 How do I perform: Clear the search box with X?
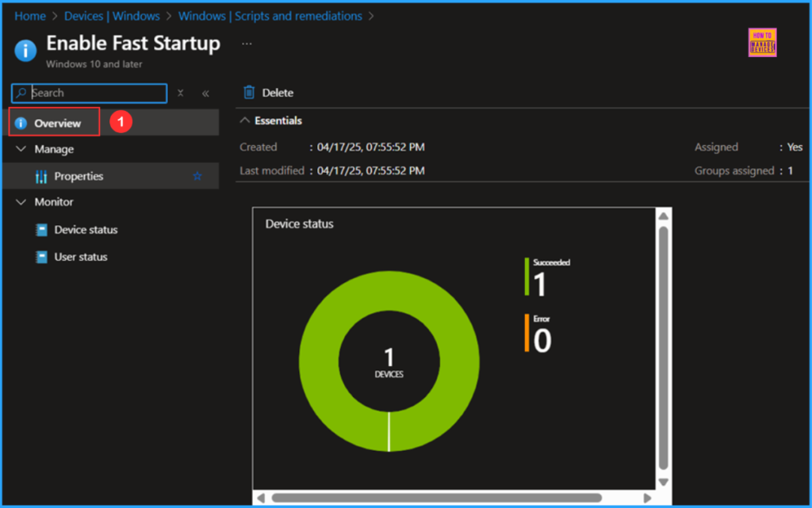(180, 93)
